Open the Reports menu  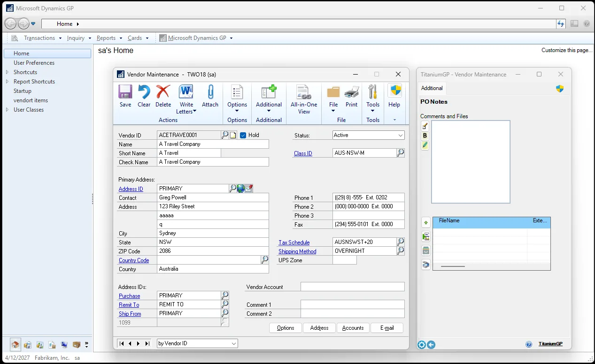(x=109, y=38)
